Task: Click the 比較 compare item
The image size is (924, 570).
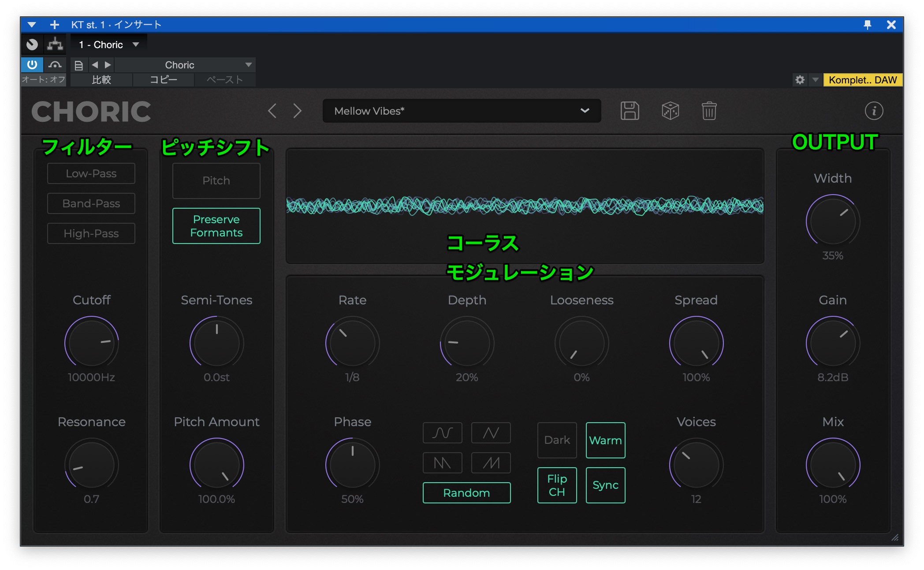Action: (x=101, y=80)
